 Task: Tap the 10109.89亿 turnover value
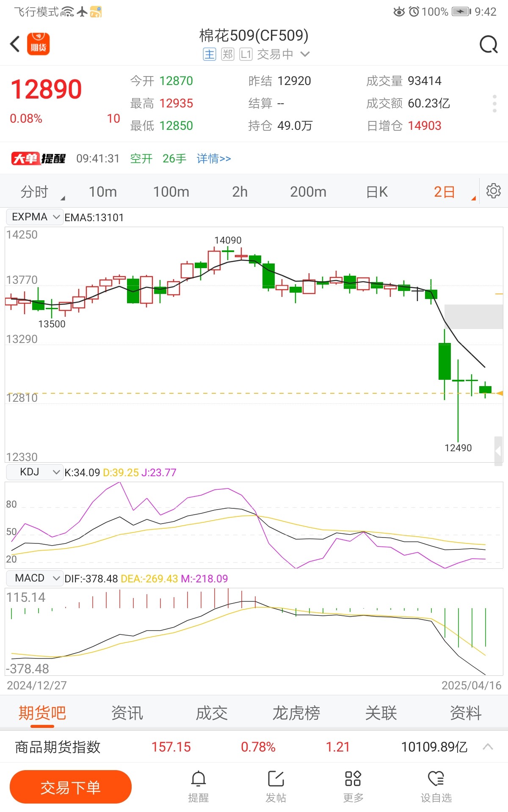pos(434,747)
